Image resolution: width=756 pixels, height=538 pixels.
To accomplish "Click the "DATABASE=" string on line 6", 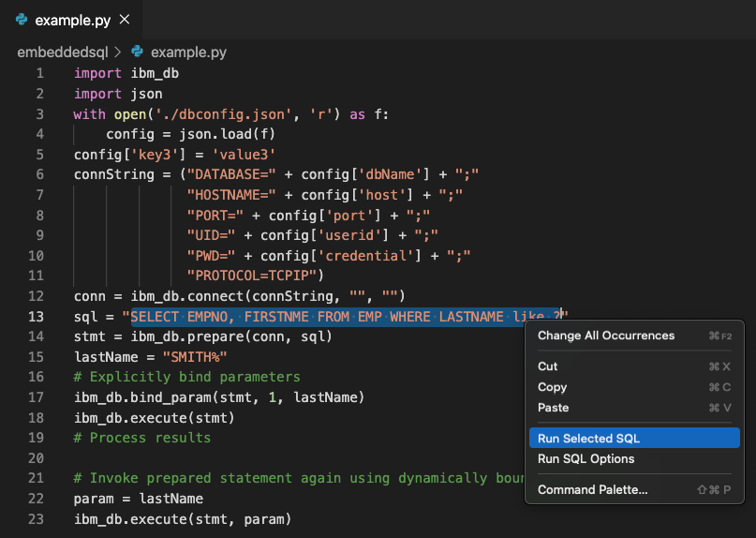I will 231,174.
